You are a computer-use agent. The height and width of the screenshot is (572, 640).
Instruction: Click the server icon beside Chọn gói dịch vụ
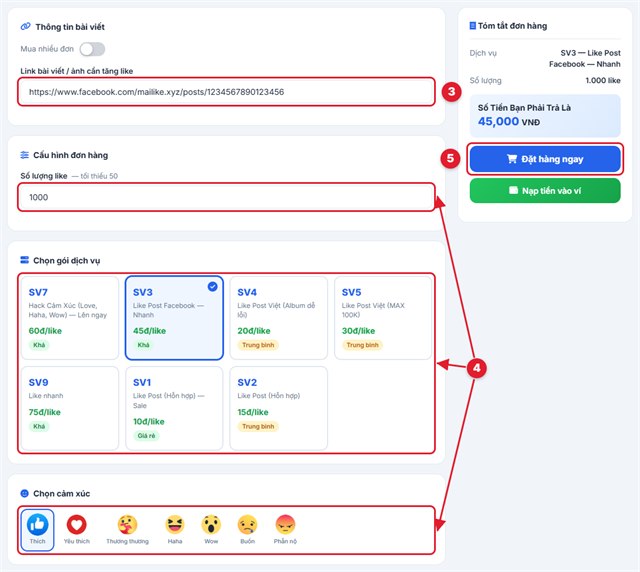tap(24, 260)
